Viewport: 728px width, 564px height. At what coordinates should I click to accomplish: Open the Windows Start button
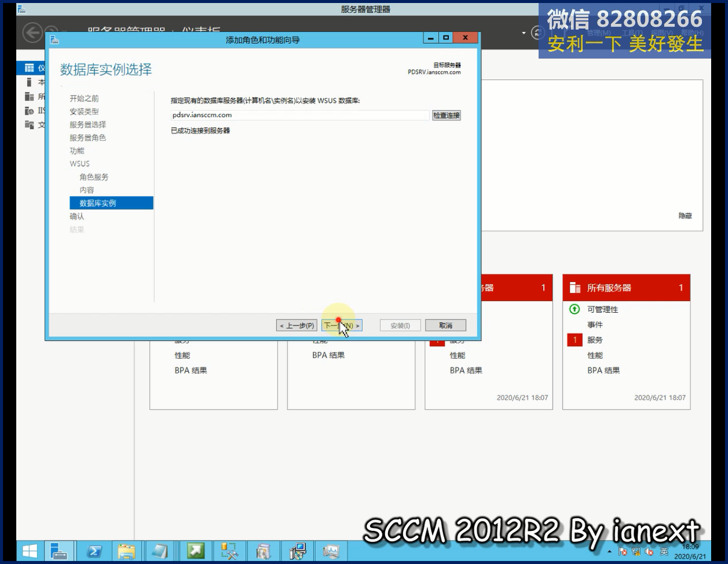(29, 551)
